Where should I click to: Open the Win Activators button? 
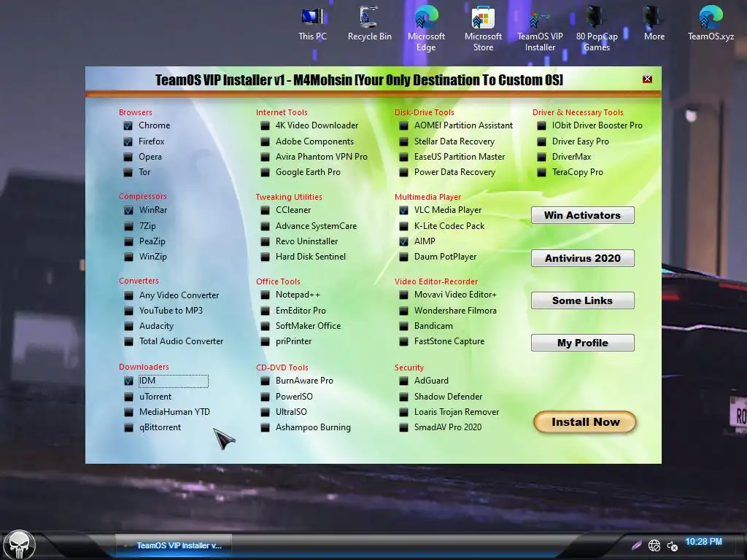(583, 215)
